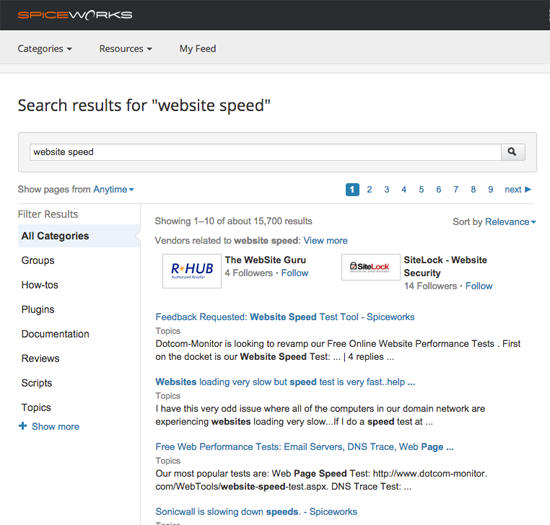Expand filters with Show more
The height and width of the screenshot is (525, 550).
(55, 426)
